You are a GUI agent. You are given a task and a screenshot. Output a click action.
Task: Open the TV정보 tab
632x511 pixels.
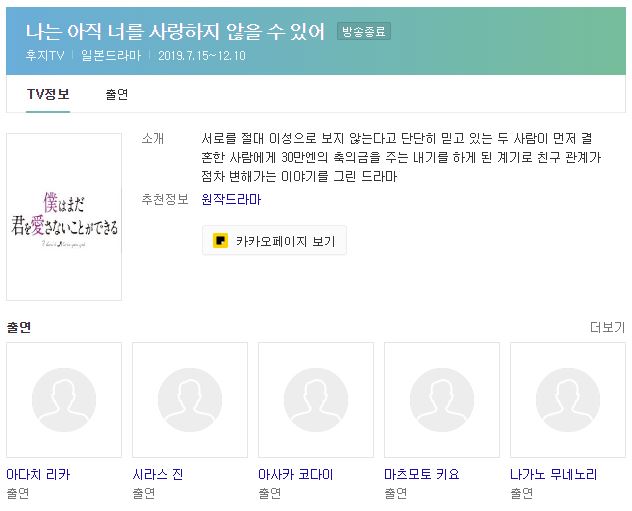(48, 94)
